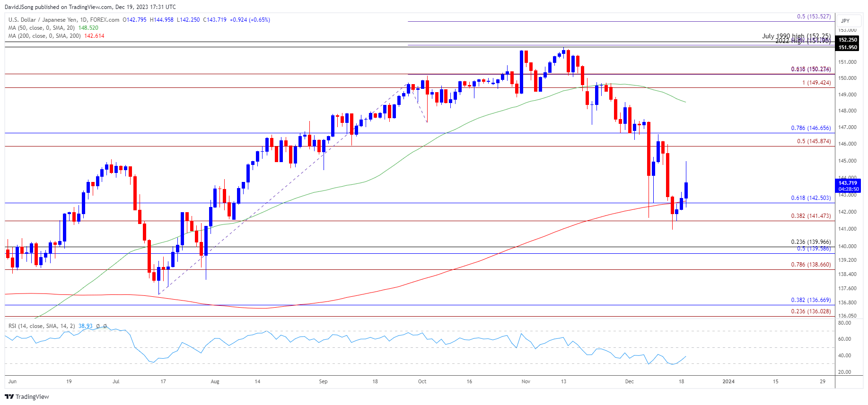The image size is (868, 405).
Task: Select the MA (50, close, 0, SMA, 20) legend
Action: [42, 28]
